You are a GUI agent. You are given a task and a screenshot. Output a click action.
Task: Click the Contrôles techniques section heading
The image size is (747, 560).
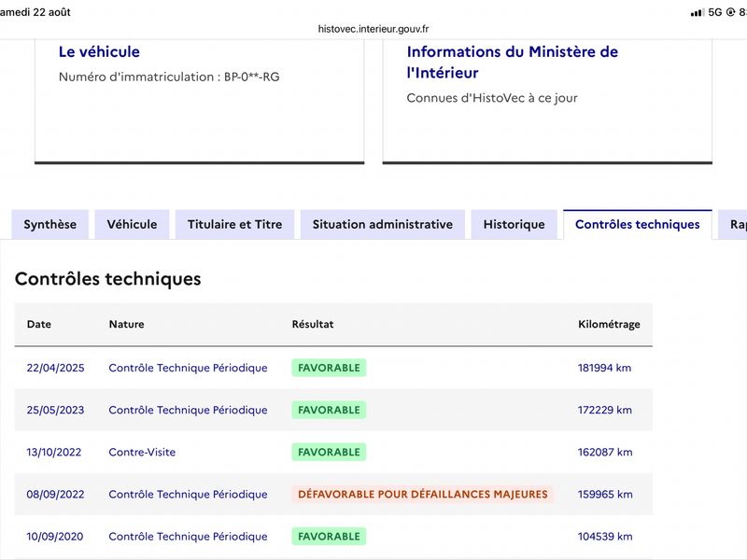click(107, 278)
